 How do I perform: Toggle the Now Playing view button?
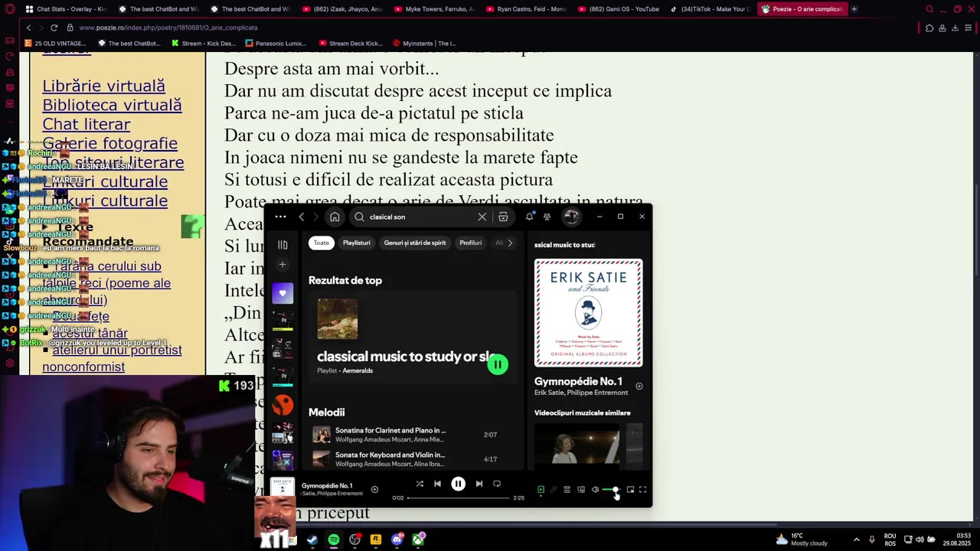coord(541,490)
